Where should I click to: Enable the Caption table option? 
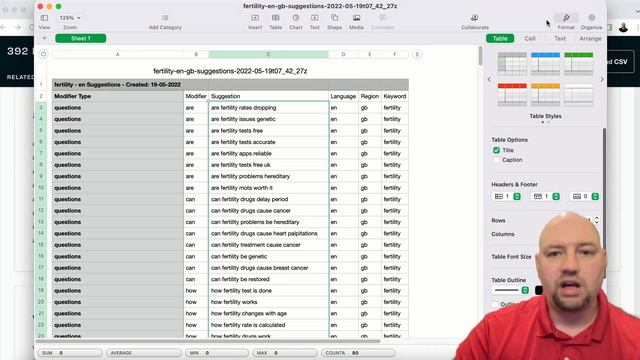pyautogui.click(x=496, y=160)
